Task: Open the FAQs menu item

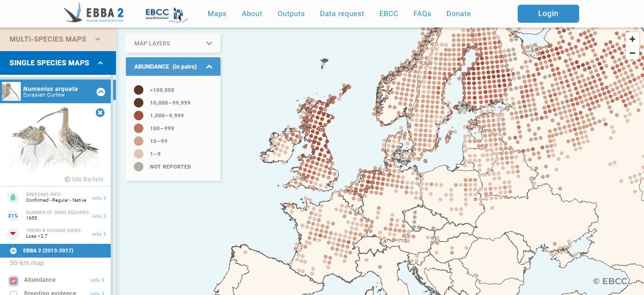Action: 422,14
